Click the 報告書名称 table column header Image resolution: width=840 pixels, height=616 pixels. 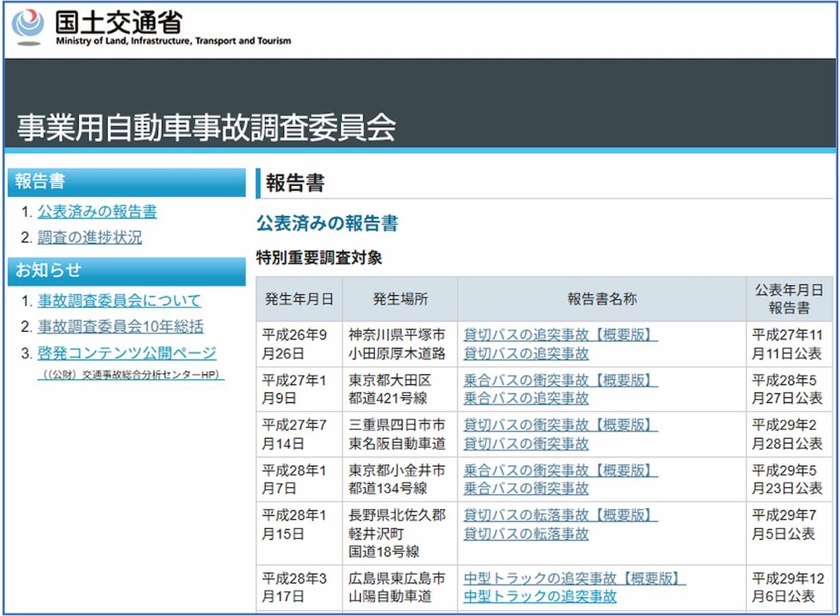(x=602, y=299)
